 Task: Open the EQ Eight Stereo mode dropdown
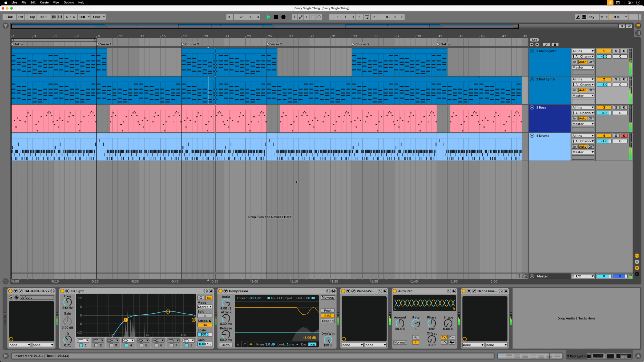[x=205, y=307]
